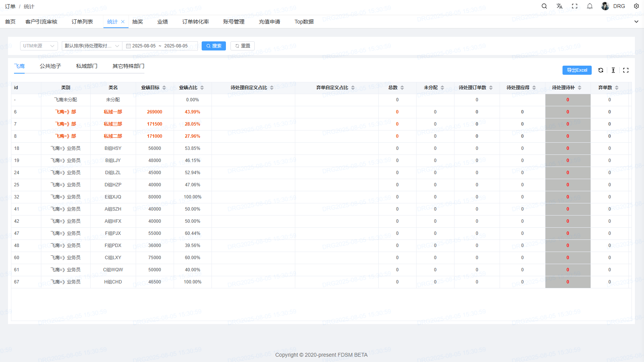Sort by 总数 column

pos(402,88)
